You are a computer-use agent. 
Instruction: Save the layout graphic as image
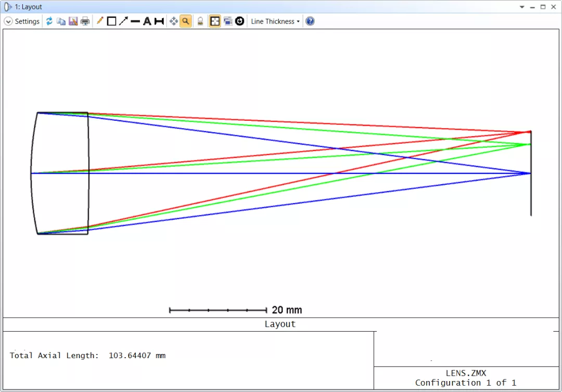[73, 21]
